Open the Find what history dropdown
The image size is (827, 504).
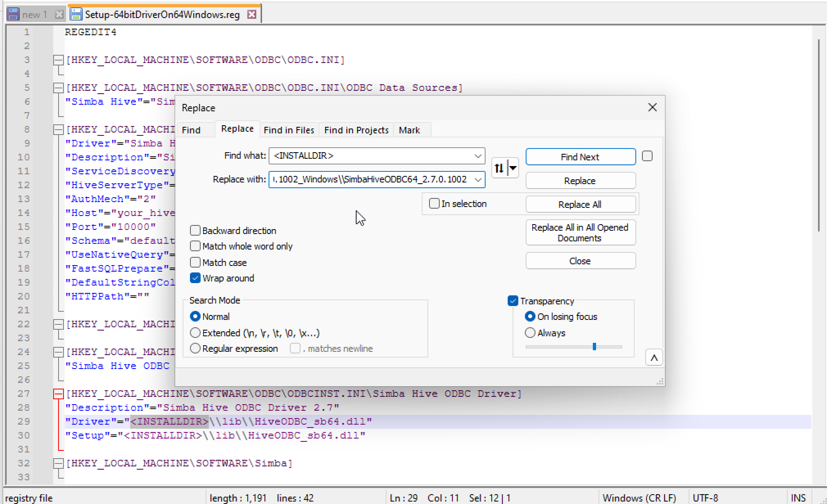[478, 156]
